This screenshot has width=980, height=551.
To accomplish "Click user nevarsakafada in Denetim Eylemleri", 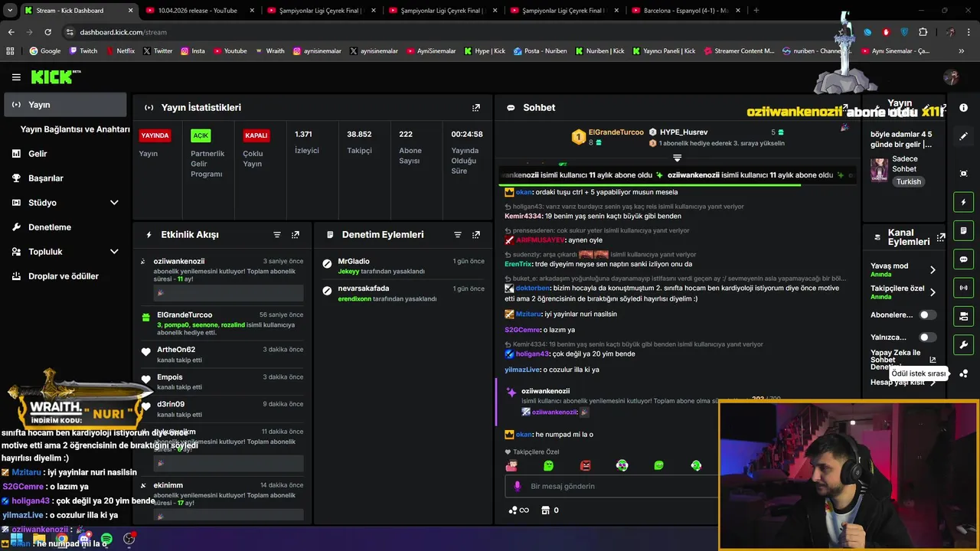I will (364, 289).
